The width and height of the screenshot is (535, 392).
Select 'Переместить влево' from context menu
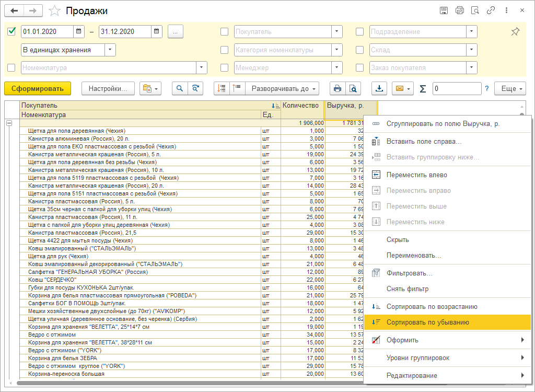(x=416, y=175)
